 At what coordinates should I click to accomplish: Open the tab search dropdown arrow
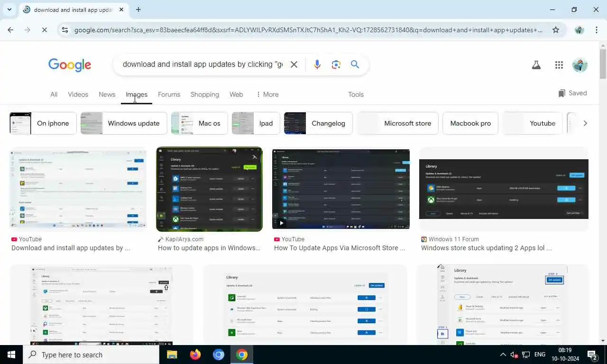pyautogui.click(x=9, y=9)
